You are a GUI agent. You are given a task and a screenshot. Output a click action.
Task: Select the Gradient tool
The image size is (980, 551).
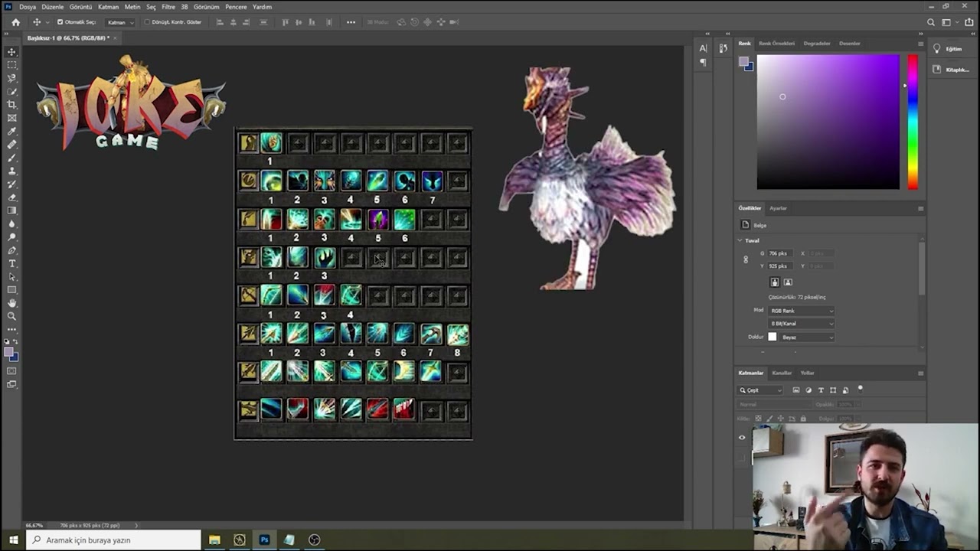[11, 210]
